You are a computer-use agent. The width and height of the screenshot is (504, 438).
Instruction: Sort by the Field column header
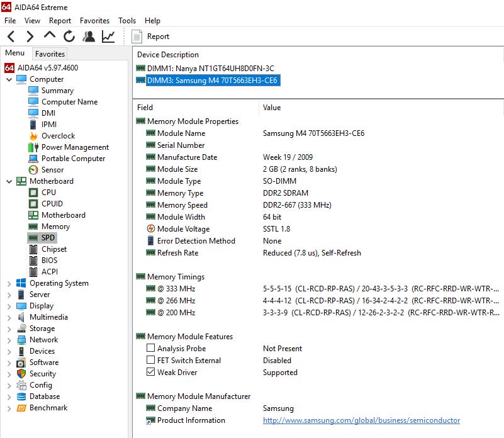(196, 108)
